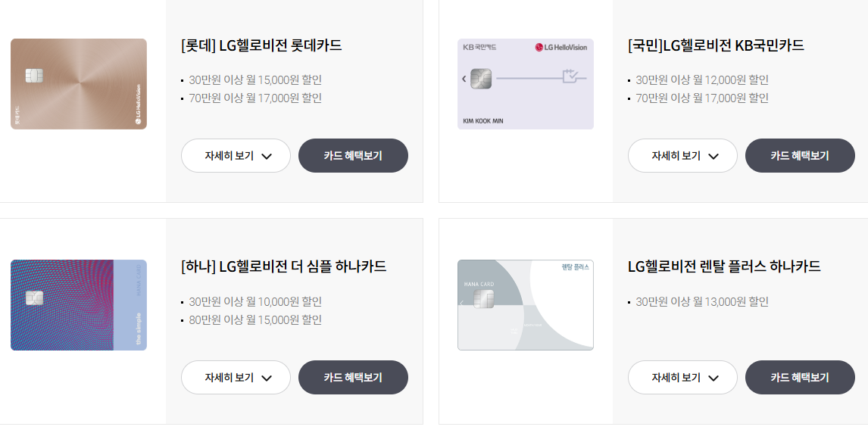Expand 자세히 보기 for 렌탈 플러스 하나카드
868x430 pixels.
682,377
